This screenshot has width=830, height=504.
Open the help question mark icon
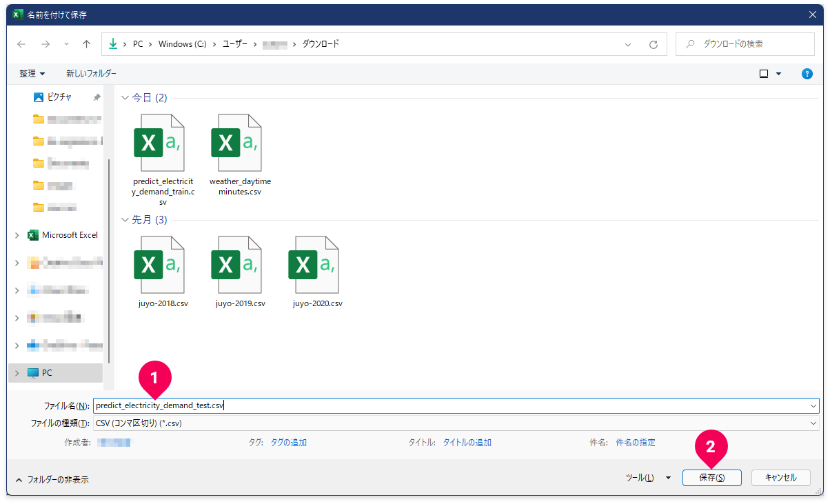807,74
